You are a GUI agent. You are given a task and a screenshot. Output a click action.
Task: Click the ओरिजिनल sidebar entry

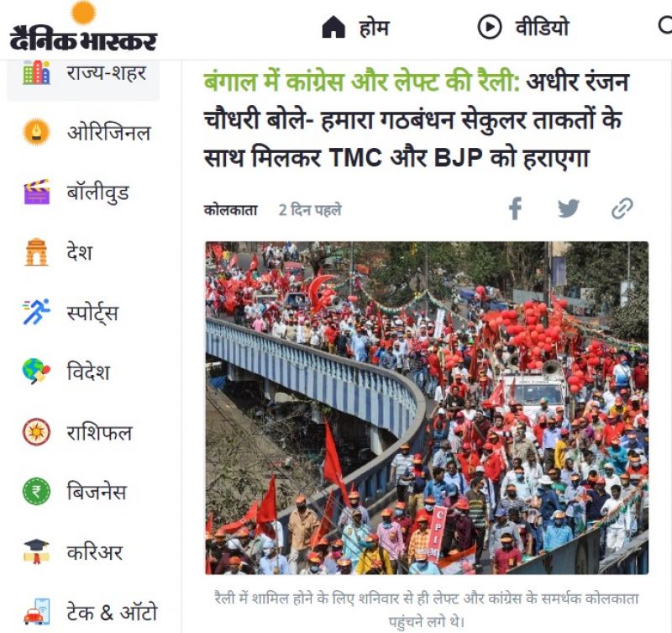tap(108, 133)
